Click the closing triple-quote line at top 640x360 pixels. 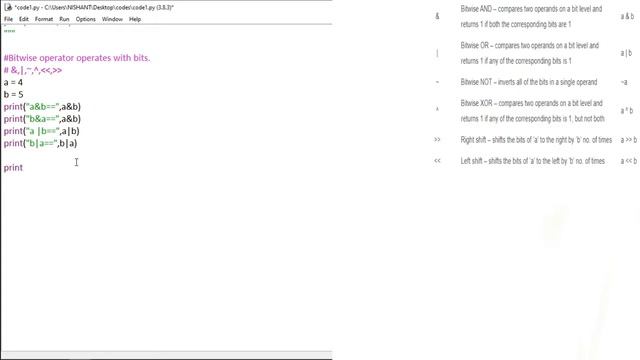[x=9, y=31]
